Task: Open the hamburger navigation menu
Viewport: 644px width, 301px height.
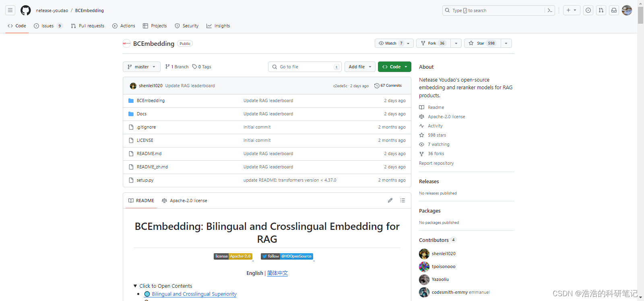Action: tap(10, 10)
